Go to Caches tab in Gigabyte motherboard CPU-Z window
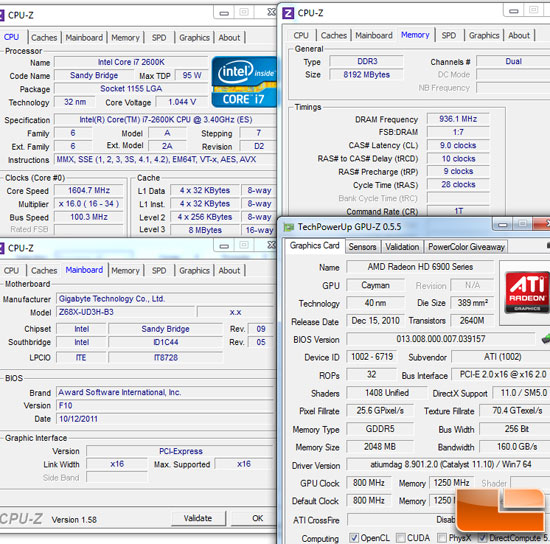 coord(44,271)
